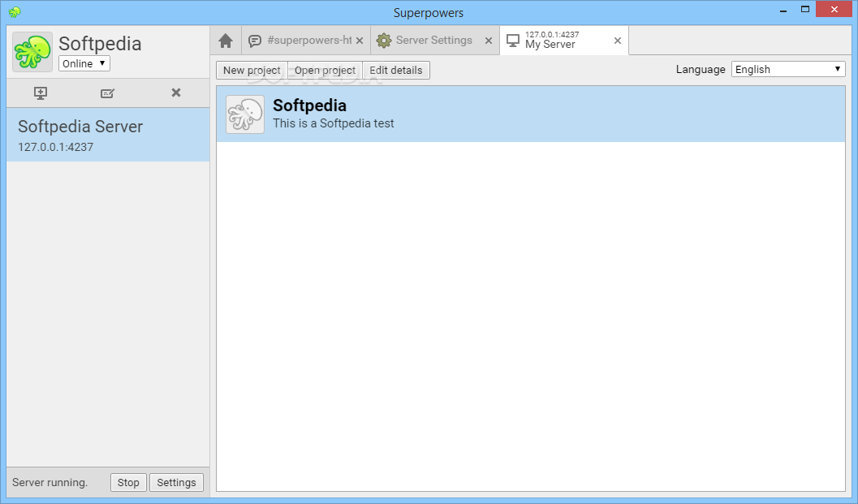The height and width of the screenshot is (504, 858).
Task: Close the #superpowers chat tab
Action: point(360,41)
